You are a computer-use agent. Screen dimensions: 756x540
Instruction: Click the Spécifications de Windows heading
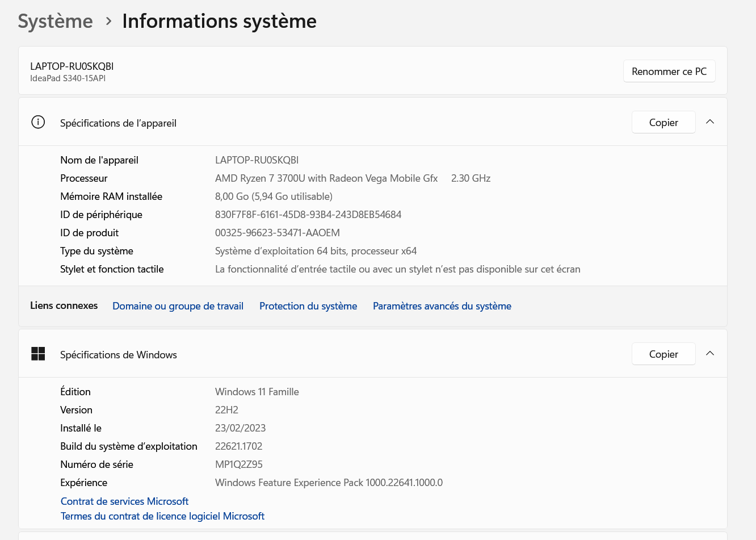(x=119, y=355)
